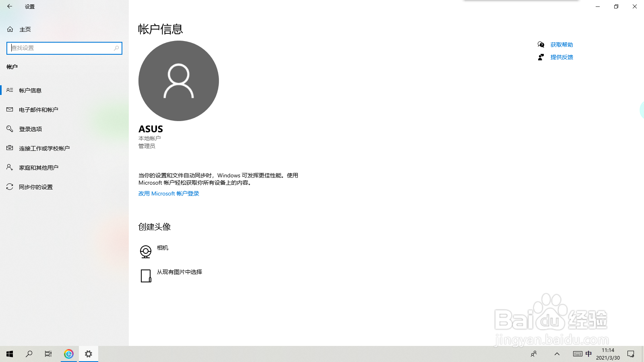Click the key icon for 登录选项

10,129
